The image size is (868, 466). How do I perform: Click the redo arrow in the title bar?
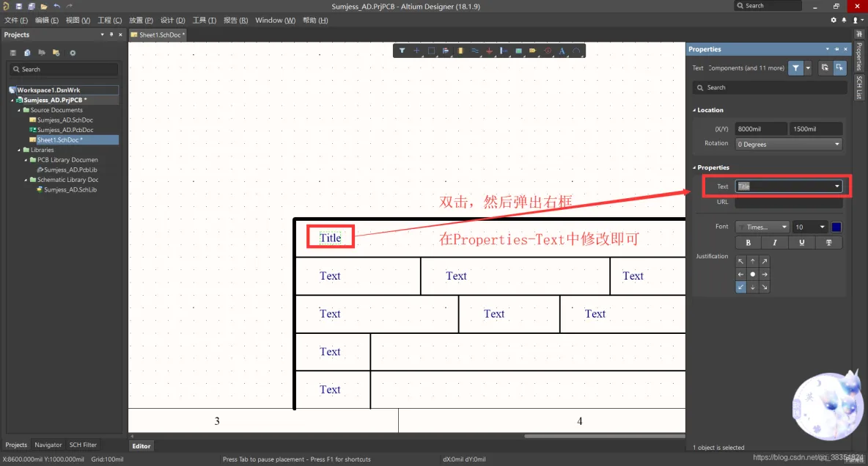[x=69, y=6]
